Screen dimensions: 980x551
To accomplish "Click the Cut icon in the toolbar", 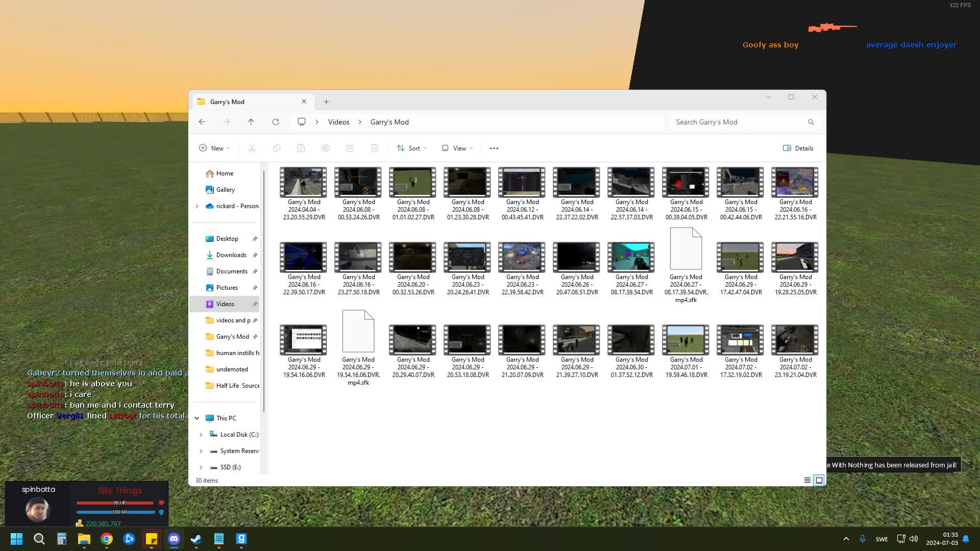I will (252, 148).
